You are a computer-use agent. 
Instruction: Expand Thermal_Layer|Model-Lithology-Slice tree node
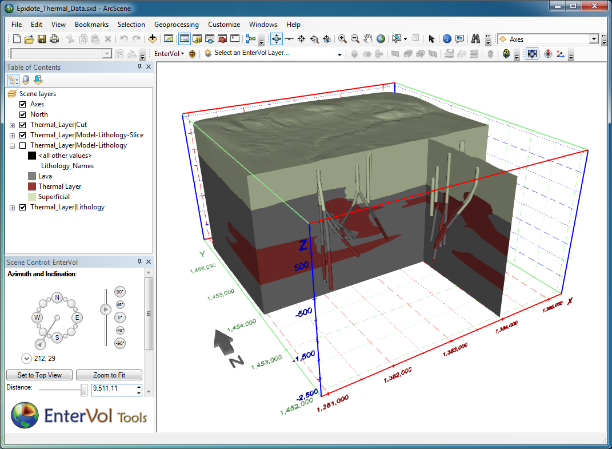point(12,135)
